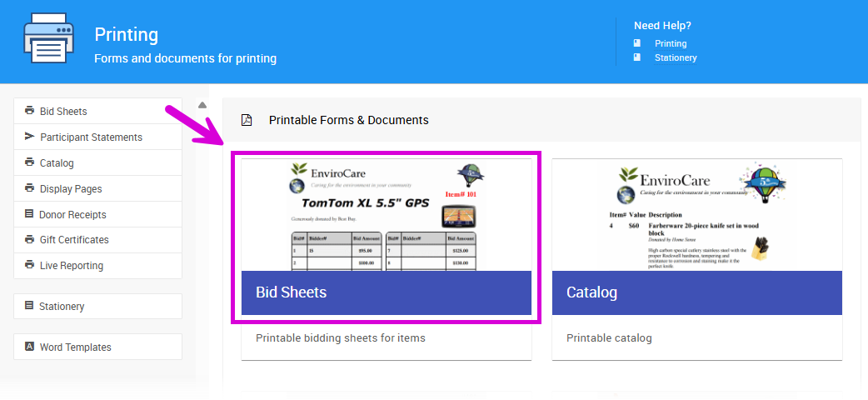Open the Bid Sheets preview thumbnail
The image size is (868, 400).
[387, 215]
